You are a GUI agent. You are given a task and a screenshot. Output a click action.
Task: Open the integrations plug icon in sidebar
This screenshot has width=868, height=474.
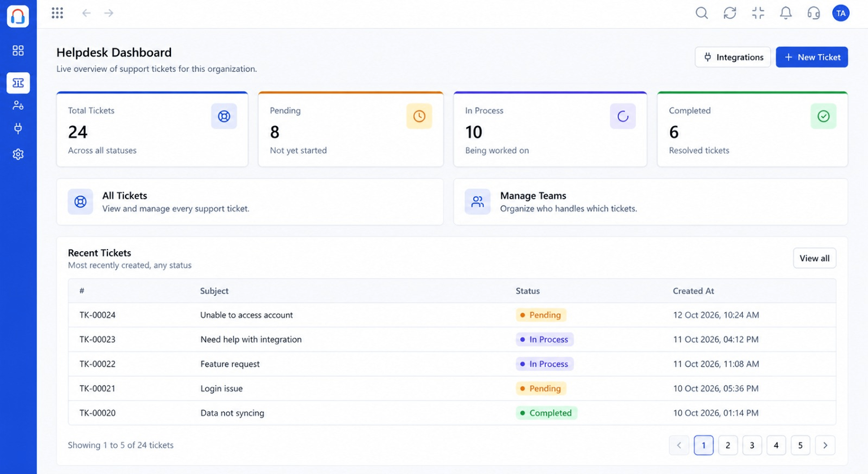[18, 128]
